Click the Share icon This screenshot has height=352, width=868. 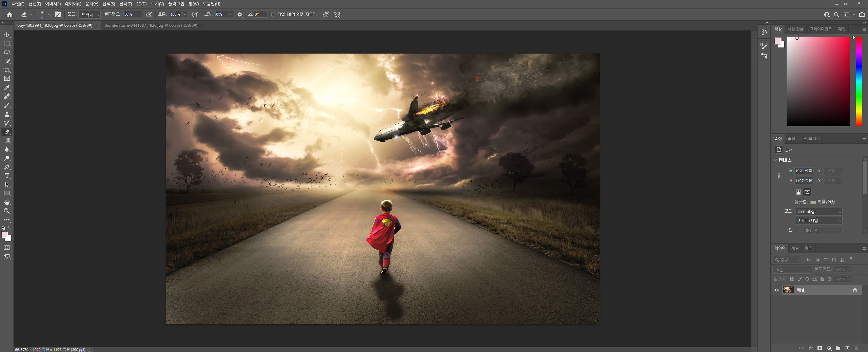[x=862, y=14]
